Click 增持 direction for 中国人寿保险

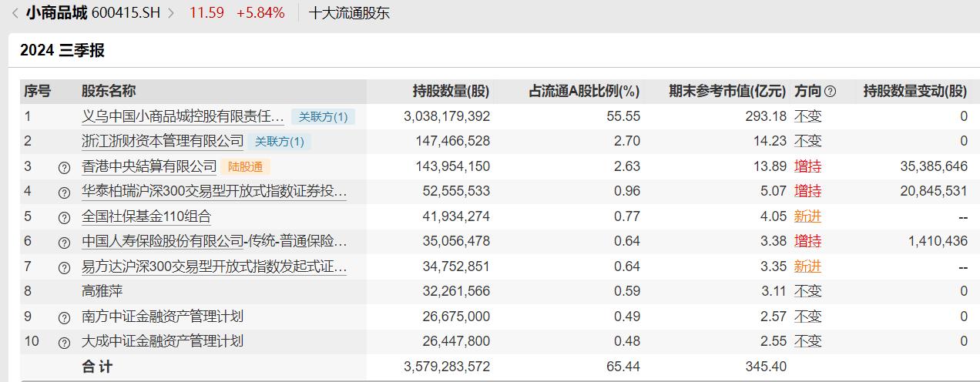(x=808, y=241)
